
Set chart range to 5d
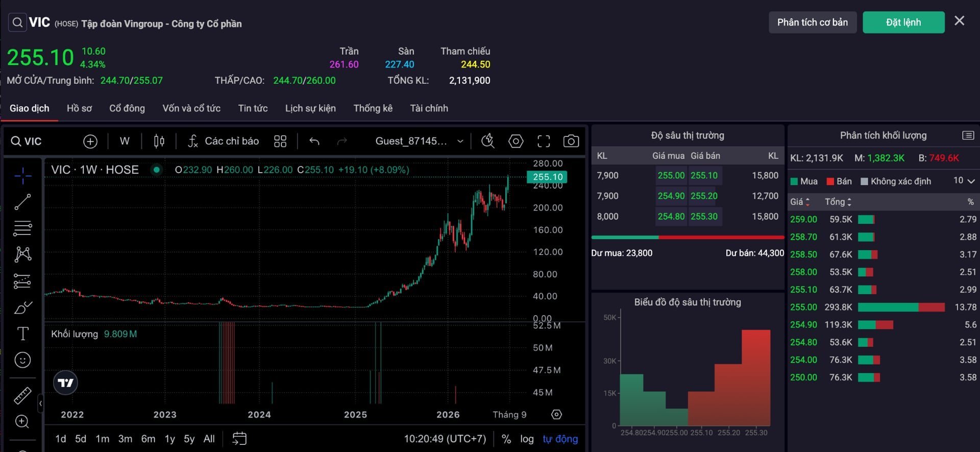coord(81,439)
